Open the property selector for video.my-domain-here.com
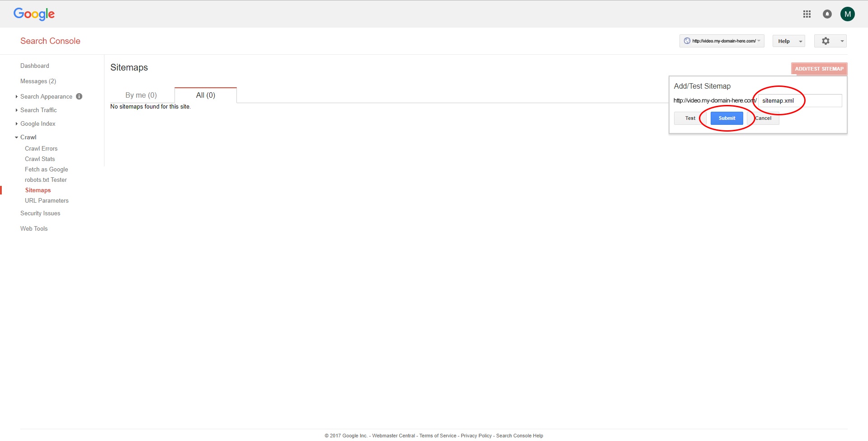The width and height of the screenshot is (868, 441). pos(722,41)
